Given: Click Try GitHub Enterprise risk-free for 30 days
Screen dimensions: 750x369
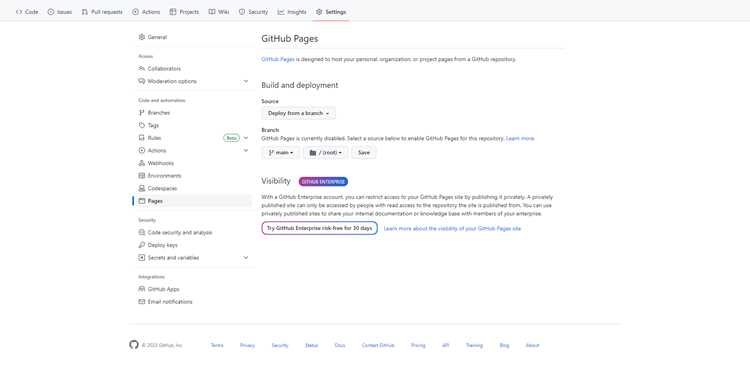Looking at the screenshot, I should coord(320,228).
